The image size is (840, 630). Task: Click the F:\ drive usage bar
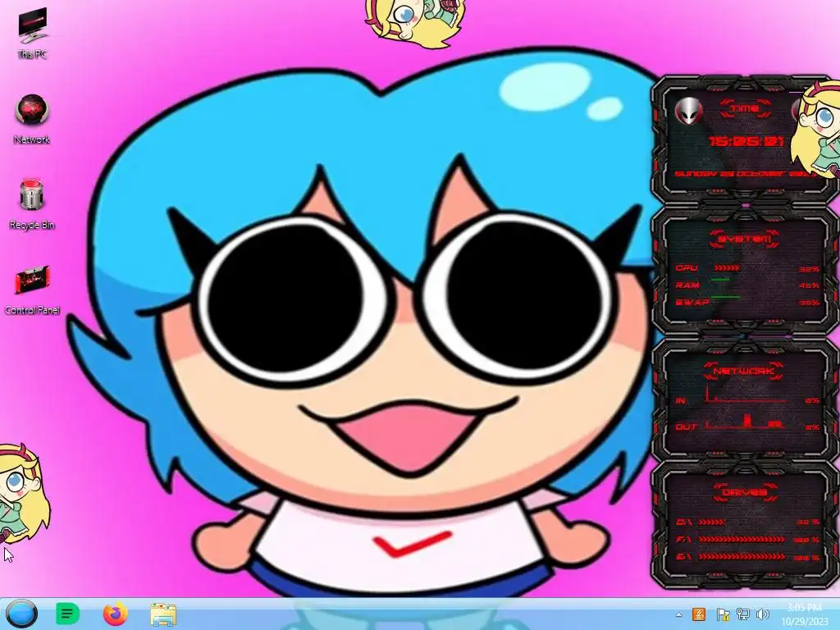click(x=743, y=540)
